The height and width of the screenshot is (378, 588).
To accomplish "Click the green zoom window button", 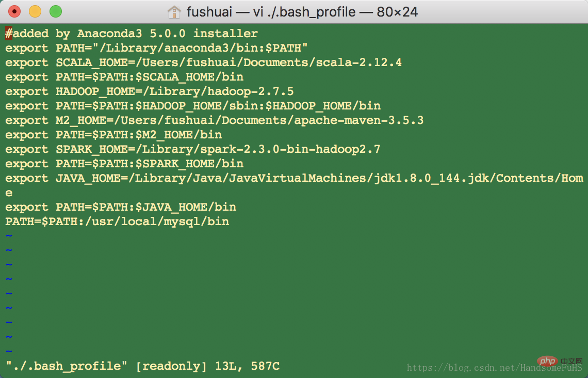I will (x=56, y=12).
